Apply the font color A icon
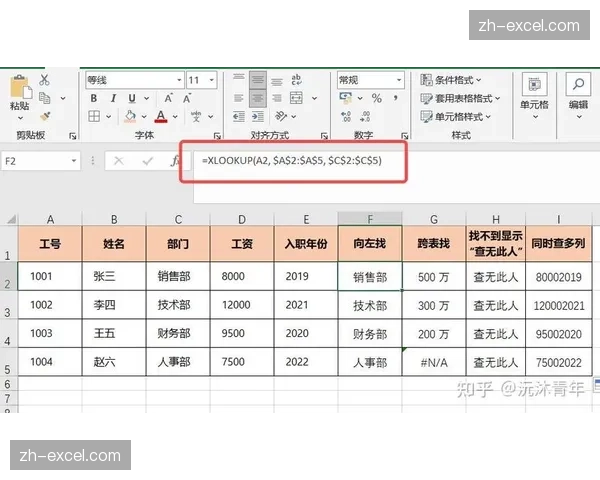The image size is (600, 480). (161, 116)
